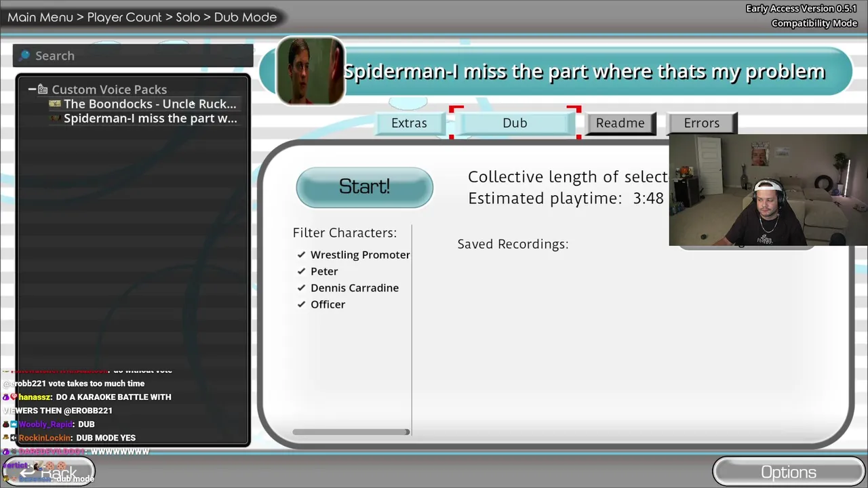Click the Custom Voice Packs folder icon
This screenshot has width=868, height=488.
point(43,89)
